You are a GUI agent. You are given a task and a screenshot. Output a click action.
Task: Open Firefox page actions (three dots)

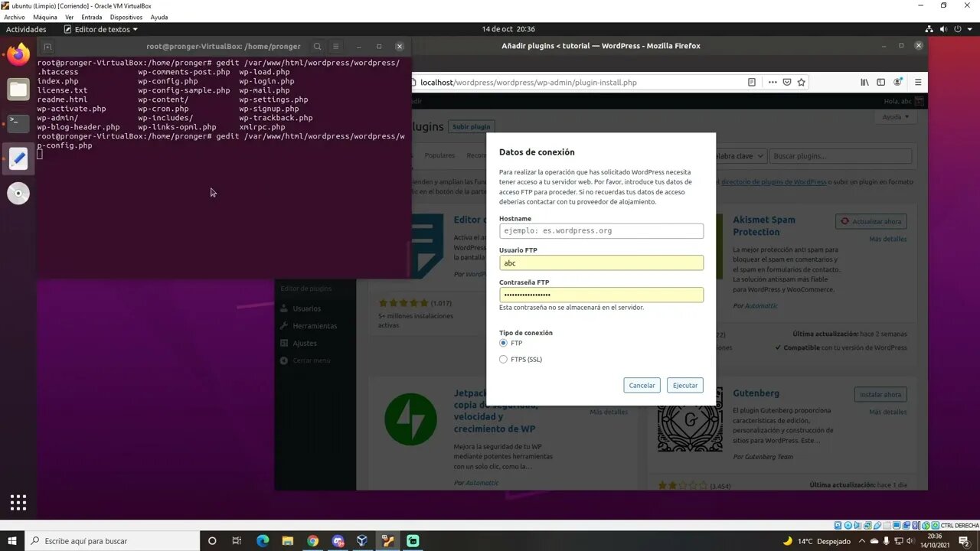[773, 82]
